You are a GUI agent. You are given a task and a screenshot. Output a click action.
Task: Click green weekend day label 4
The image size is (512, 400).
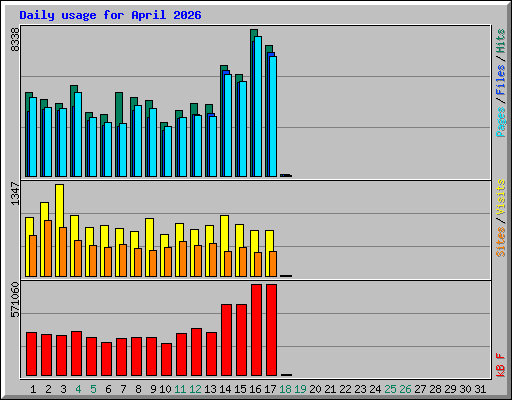tap(78, 389)
